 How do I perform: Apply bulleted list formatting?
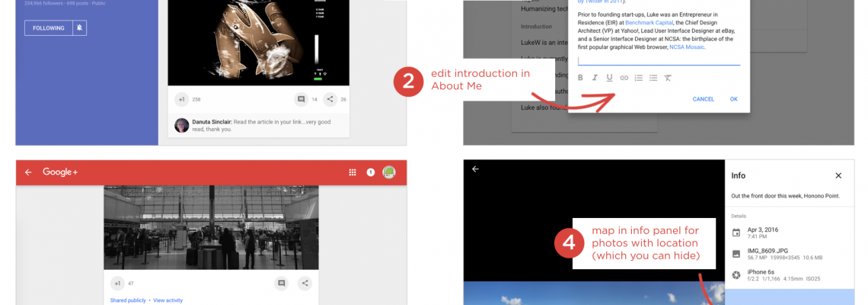tap(653, 78)
